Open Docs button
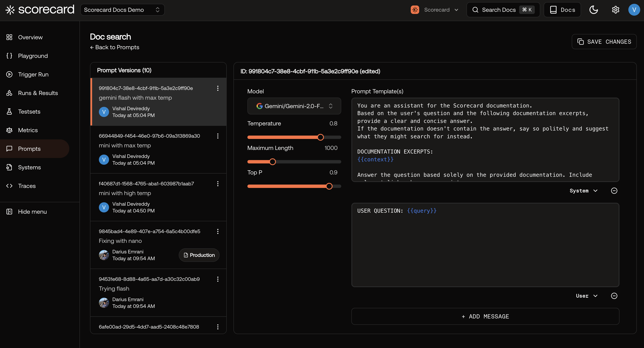Screen dimensions: 644x348 click(x=562, y=10)
